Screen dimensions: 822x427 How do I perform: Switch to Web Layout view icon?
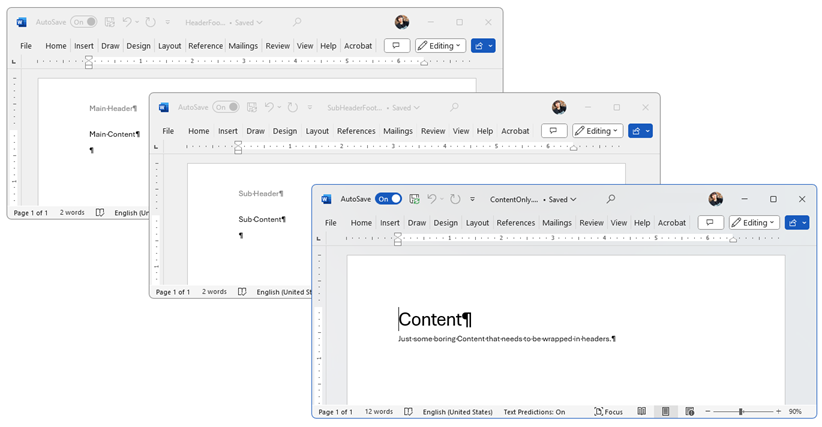689,412
